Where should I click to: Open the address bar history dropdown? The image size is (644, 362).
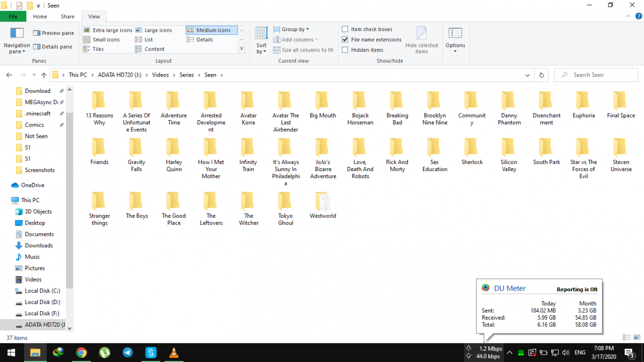coord(529,75)
